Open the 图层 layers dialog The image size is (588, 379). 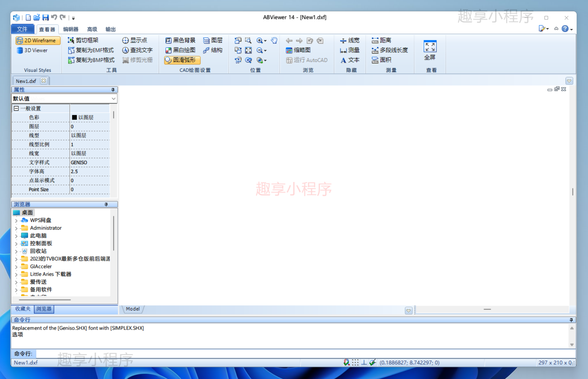[213, 40]
